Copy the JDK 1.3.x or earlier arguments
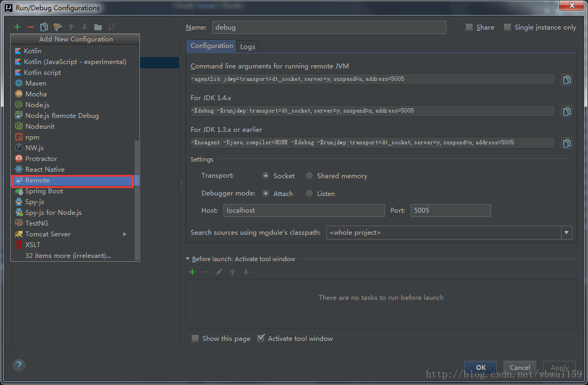The image size is (588, 385). (566, 143)
